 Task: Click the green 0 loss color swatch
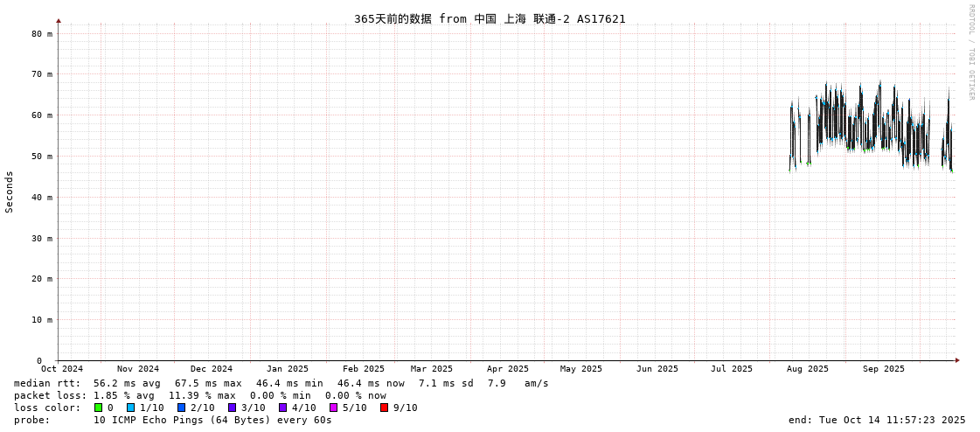point(98,408)
